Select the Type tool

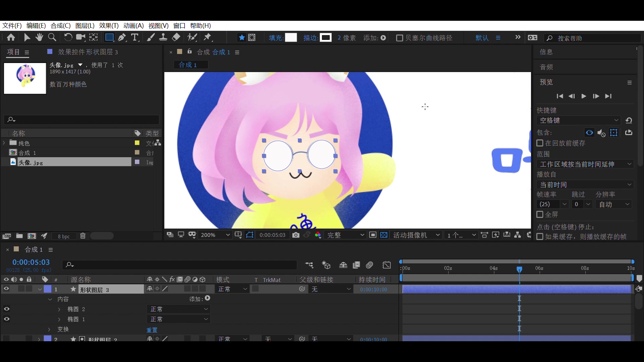coord(135,38)
